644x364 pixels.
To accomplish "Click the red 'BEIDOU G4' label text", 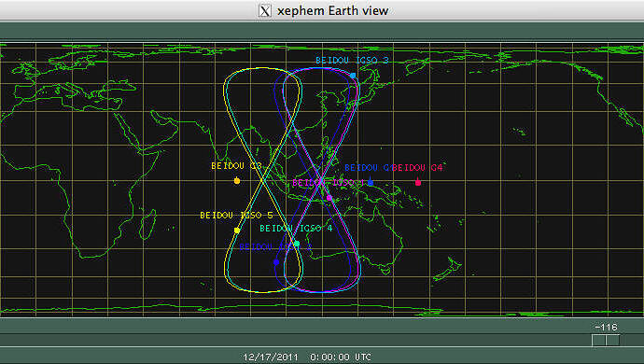I will tap(418, 168).
